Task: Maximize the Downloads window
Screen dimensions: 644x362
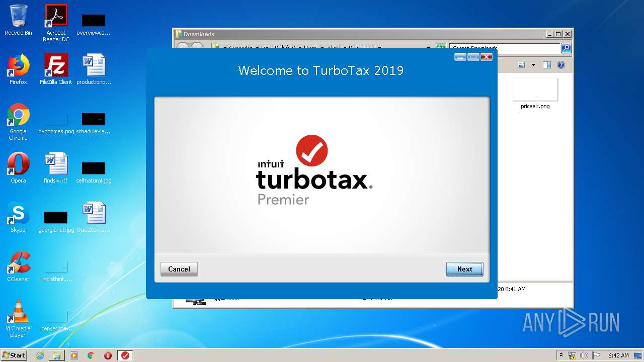Action: (x=558, y=34)
